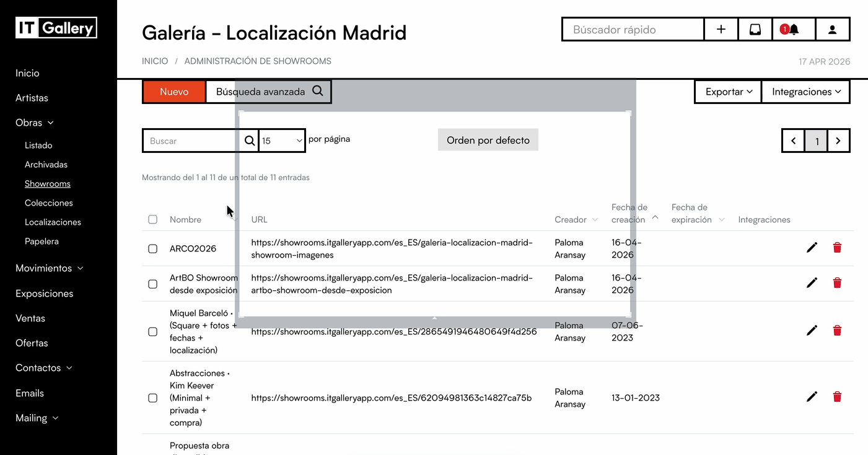Open the Integraciones dropdown
This screenshot has width=868, height=455.
[x=805, y=92]
